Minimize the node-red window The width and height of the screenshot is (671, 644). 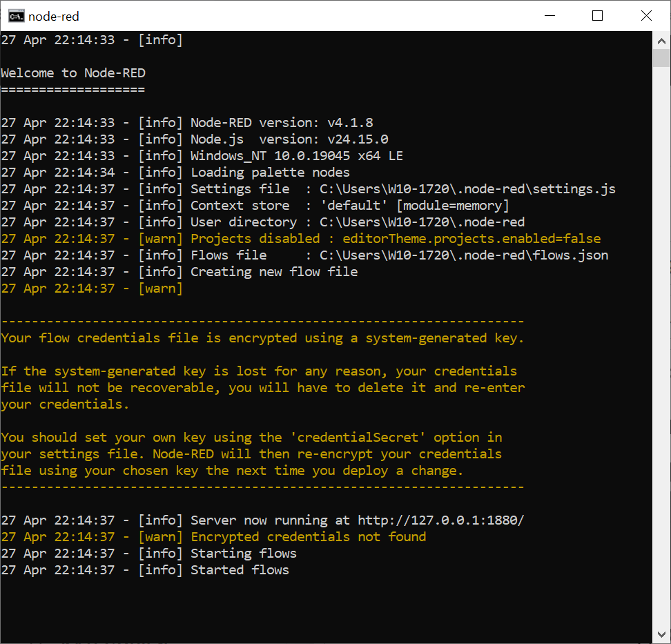550,16
